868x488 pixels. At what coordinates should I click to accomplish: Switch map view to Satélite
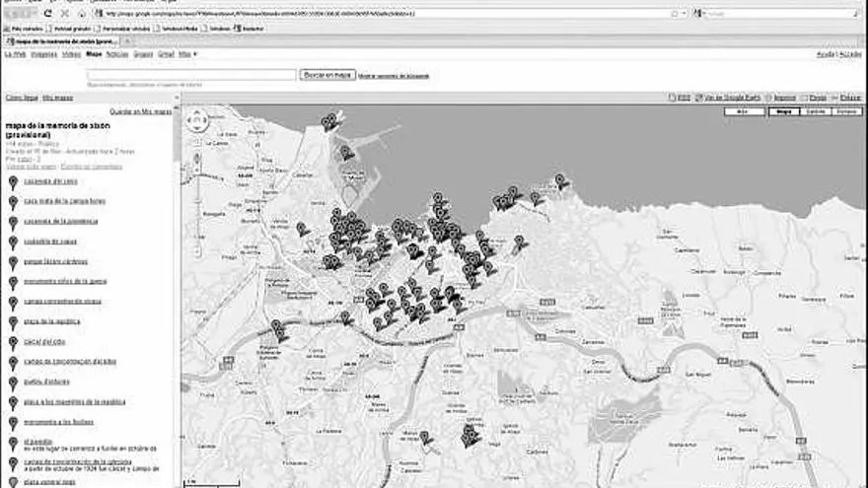coord(816,111)
